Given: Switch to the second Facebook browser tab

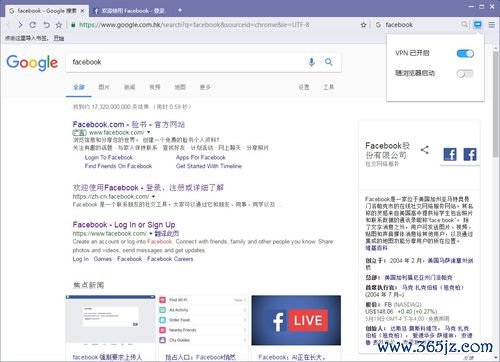Looking at the screenshot, I should 131,11.
